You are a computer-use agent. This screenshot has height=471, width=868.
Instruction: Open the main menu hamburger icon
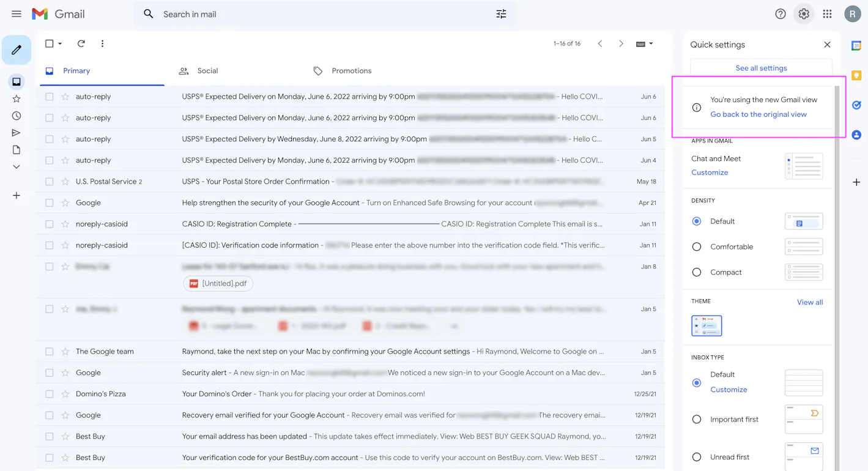click(17, 13)
